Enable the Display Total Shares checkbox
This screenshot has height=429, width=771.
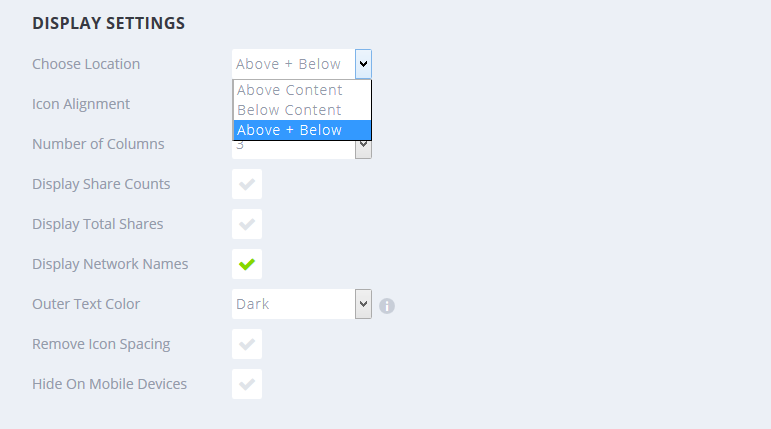coord(247,224)
